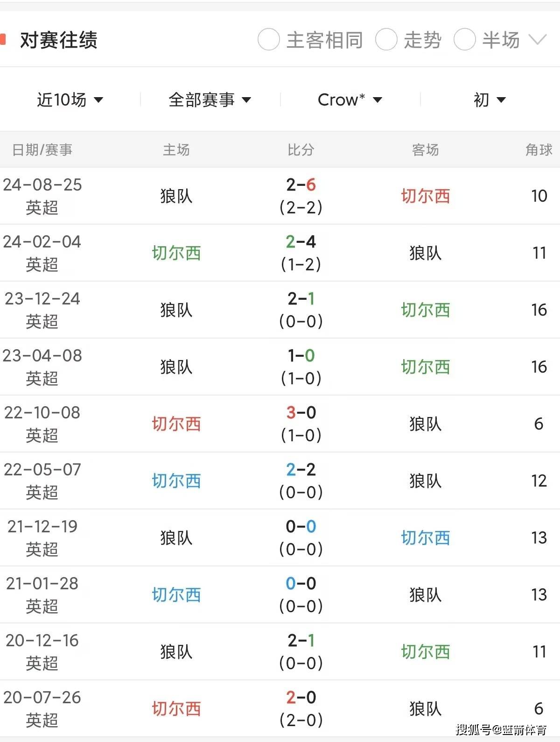Select 切尔西 home team of the 22-10-08 match

177,424
